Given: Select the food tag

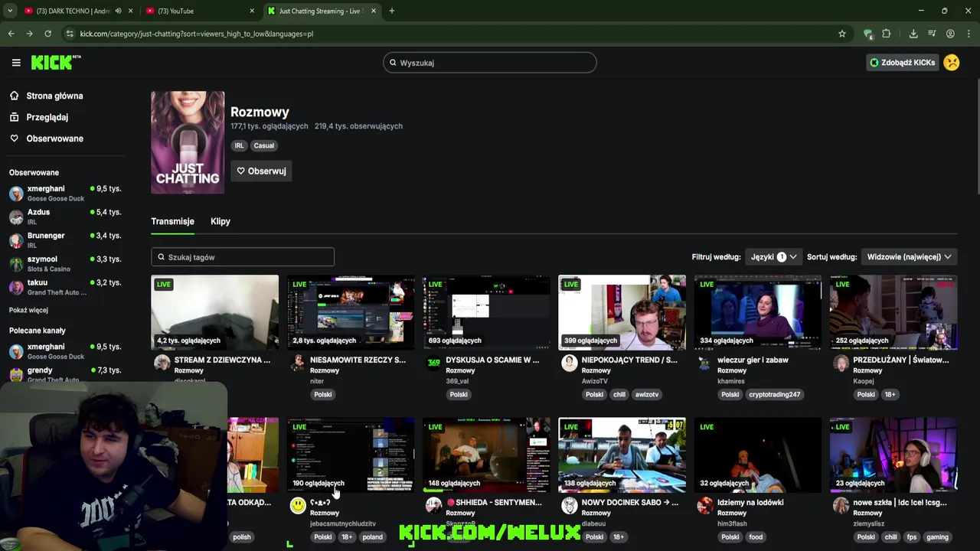Looking at the screenshot, I should pyautogui.click(x=756, y=536).
